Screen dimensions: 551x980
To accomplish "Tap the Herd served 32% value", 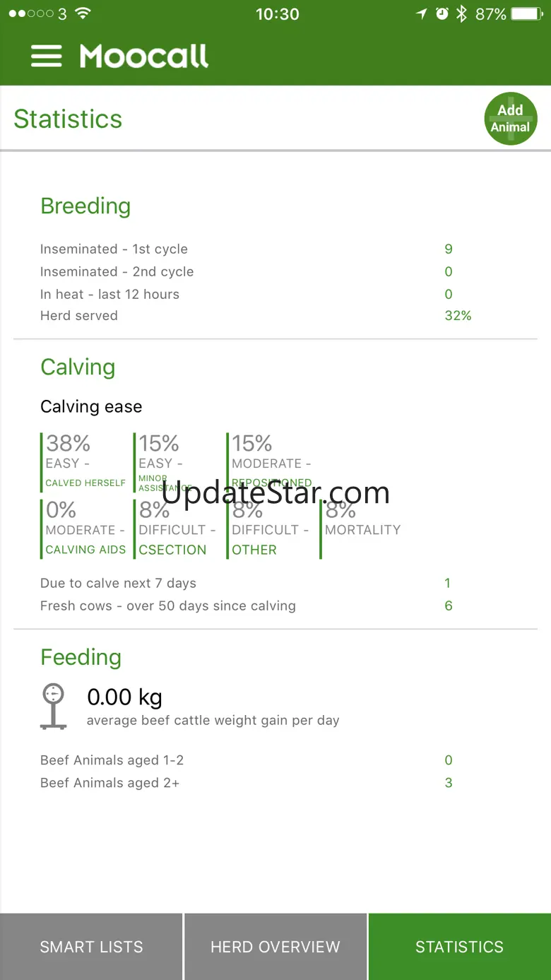I will click(458, 316).
